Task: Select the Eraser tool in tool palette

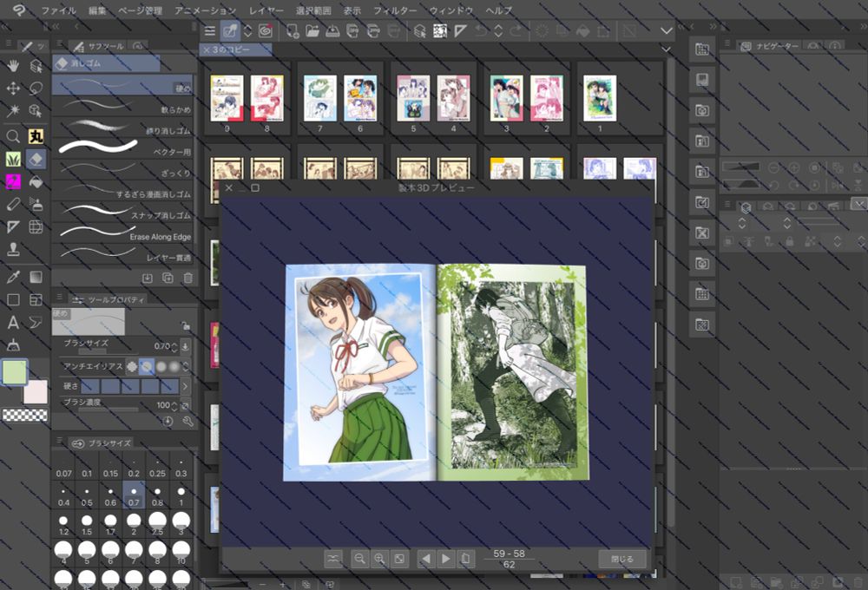Action: pyautogui.click(x=36, y=160)
